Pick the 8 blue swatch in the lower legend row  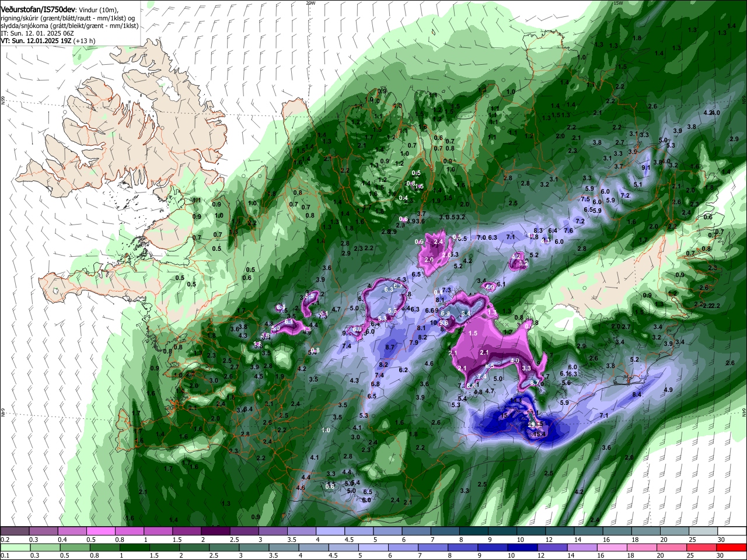pyautogui.click(x=463, y=547)
